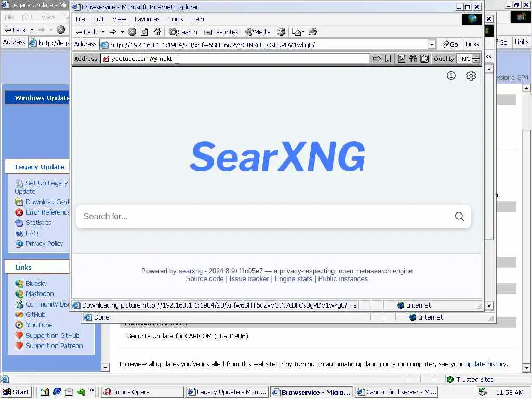532x399 pixels.
Task: Click the Browservice clipboard icon
Action: (424, 59)
